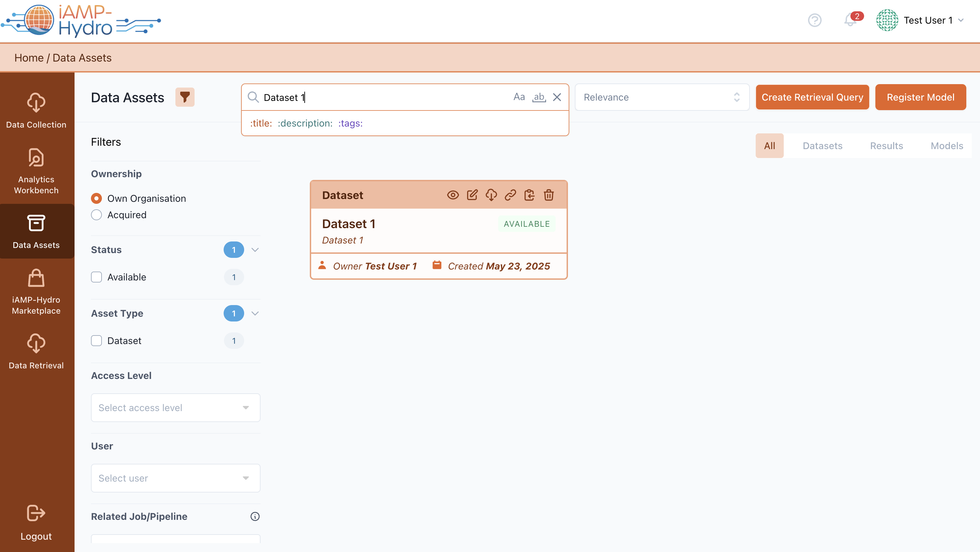The height and width of the screenshot is (552, 980).
Task: Check the Dataset asset type checkbox
Action: (96, 341)
